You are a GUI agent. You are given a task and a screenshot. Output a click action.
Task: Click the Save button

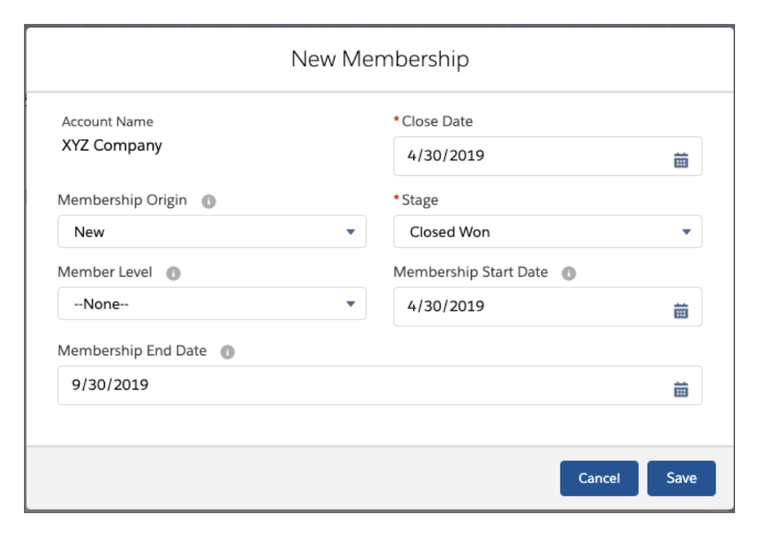(681, 478)
